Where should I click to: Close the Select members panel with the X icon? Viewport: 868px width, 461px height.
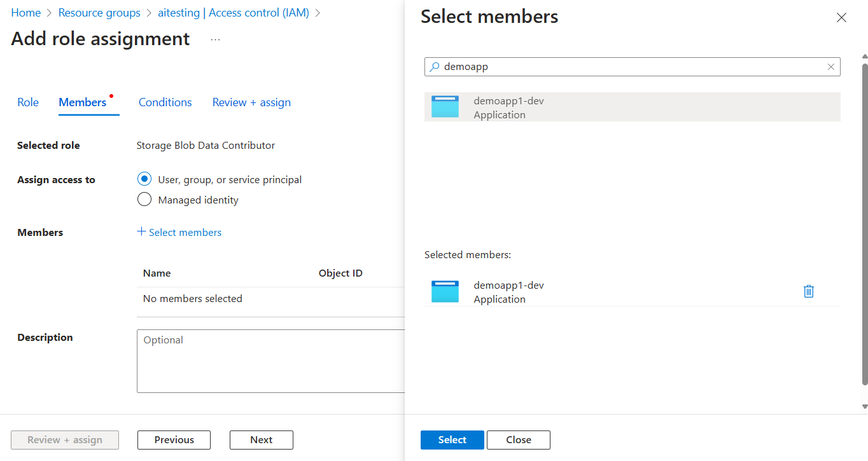click(841, 17)
